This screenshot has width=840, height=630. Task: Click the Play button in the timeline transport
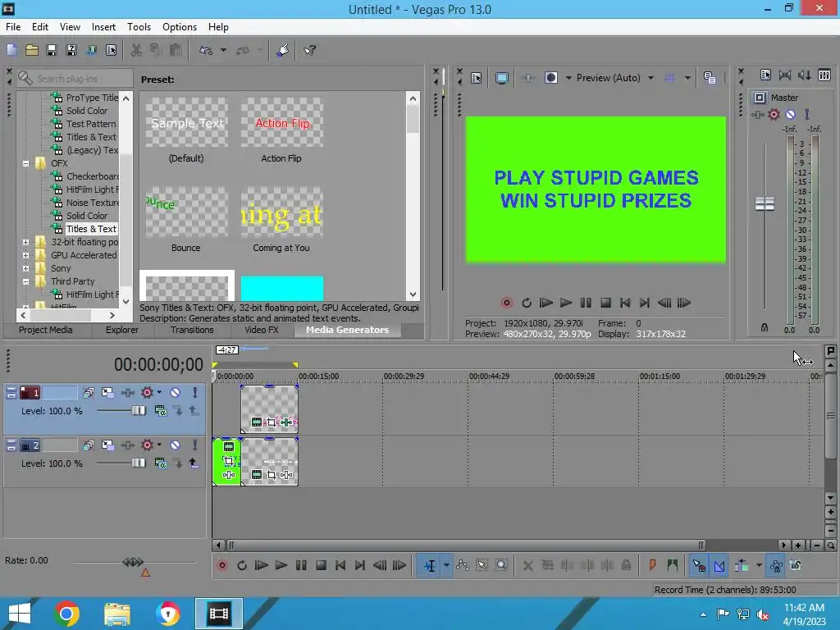(x=281, y=565)
